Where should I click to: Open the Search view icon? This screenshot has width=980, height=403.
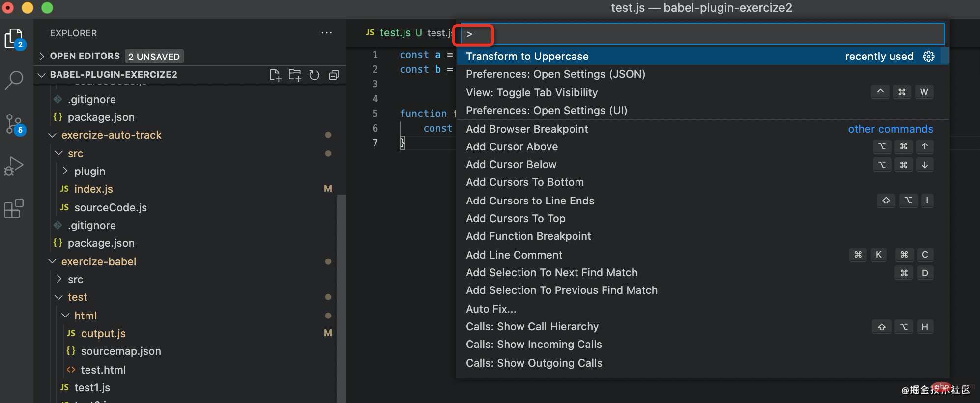coord(14,80)
